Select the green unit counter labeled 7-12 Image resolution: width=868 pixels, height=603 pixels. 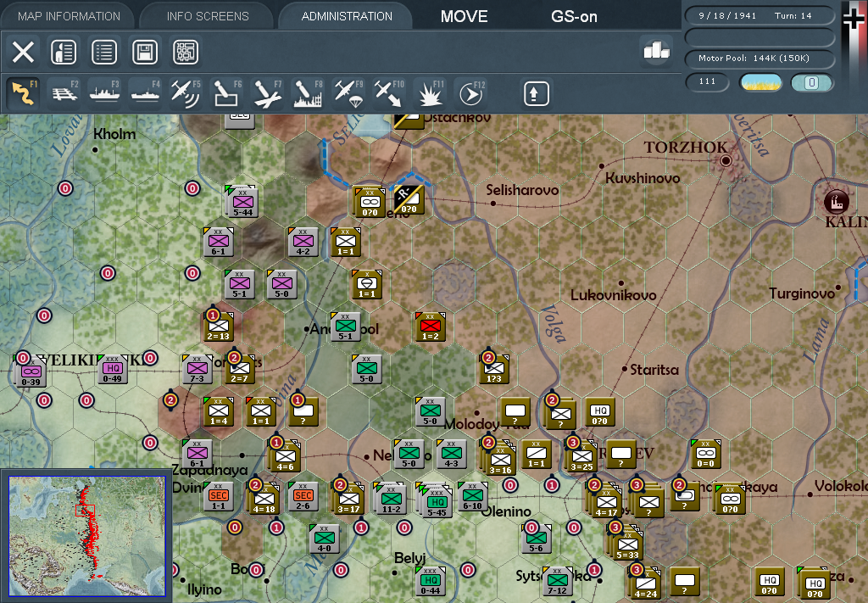[x=558, y=582]
